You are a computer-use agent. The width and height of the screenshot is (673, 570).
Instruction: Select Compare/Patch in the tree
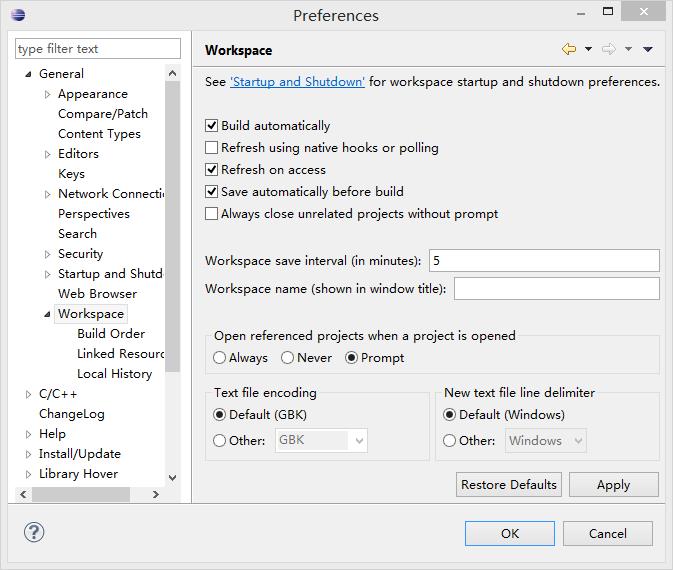103,114
